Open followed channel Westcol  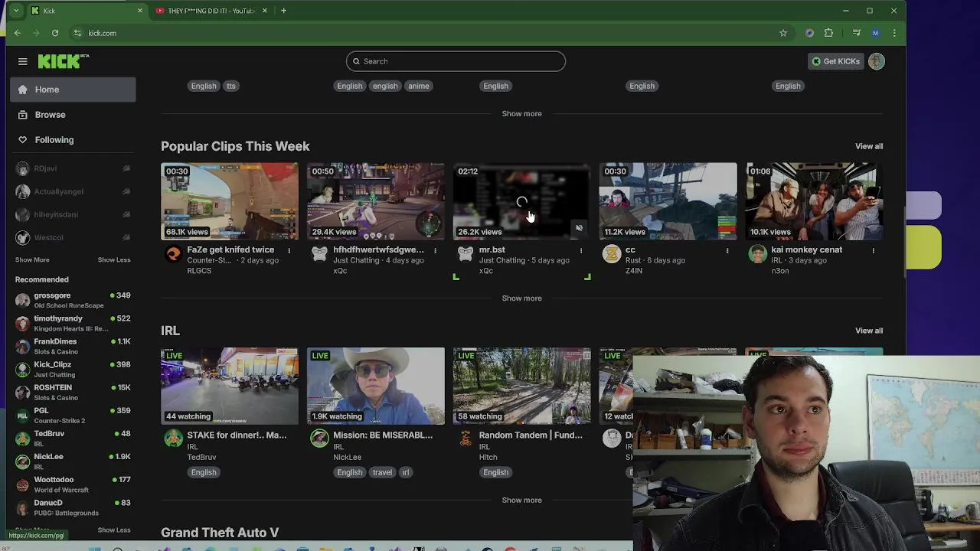pos(73,237)
